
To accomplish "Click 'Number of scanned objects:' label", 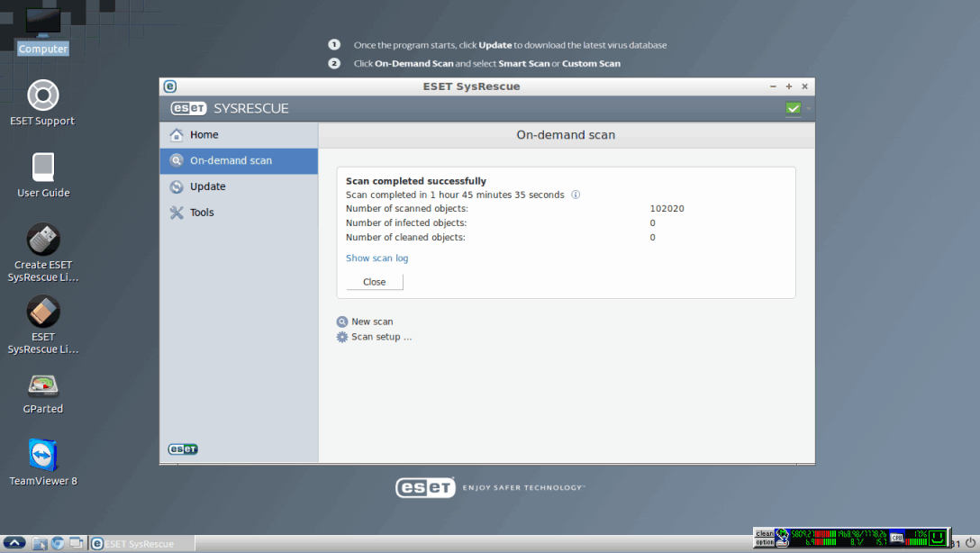I will pos(407,209).
